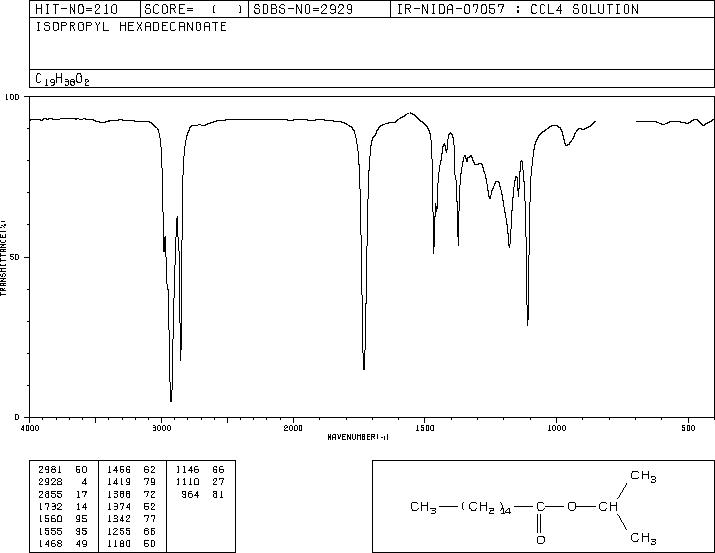
Task: Click the carbonyl peak near 1732 on spectrum
Action: (x=364, y=368)
